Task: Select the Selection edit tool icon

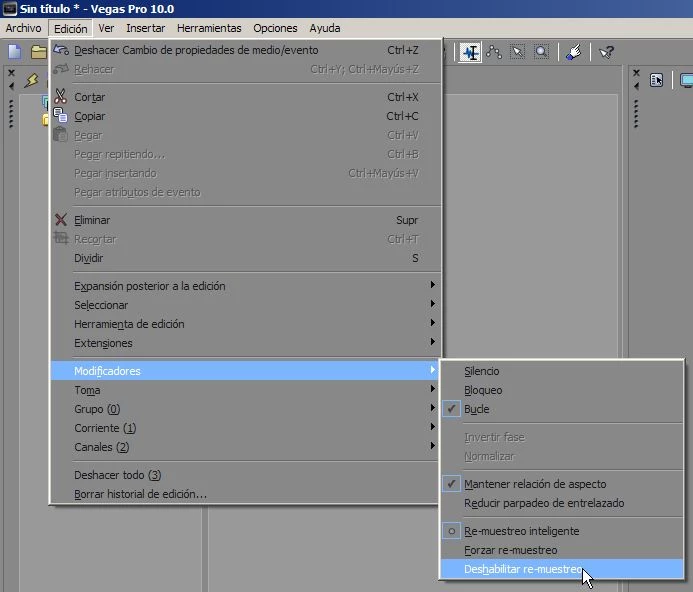Action: (x=518, y=52)
